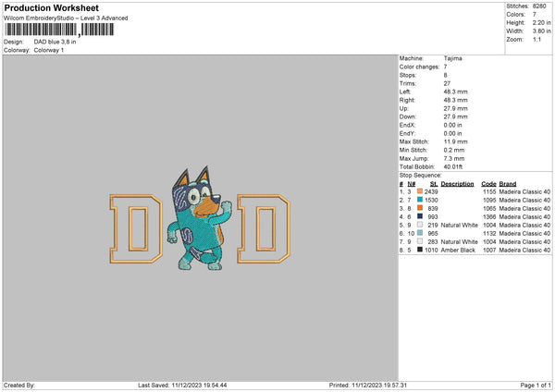555x392 pixels.
Task: Click the white swatch in row 7
Action: [x=420, y=241]
